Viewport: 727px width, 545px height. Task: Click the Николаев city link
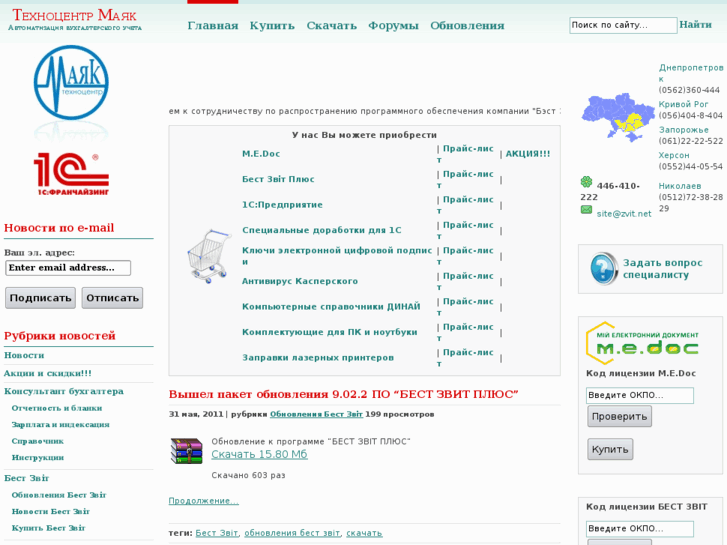click(x=680, y=186)
